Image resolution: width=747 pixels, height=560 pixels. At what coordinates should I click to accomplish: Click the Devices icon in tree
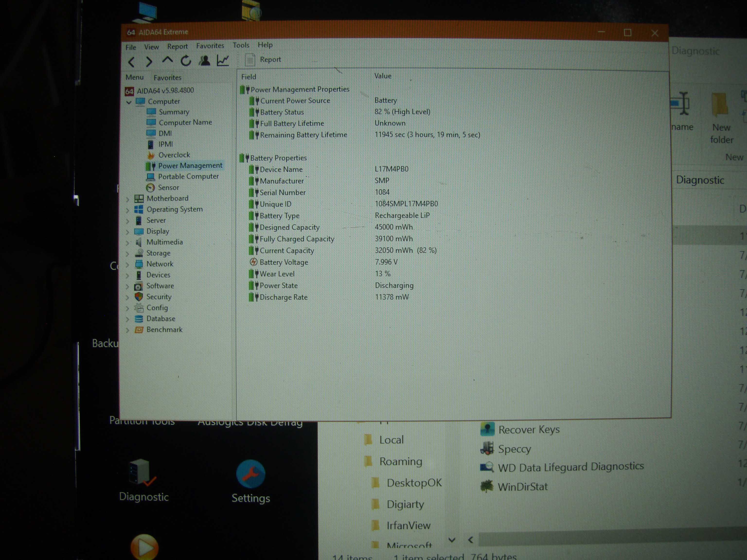[139, 275]
